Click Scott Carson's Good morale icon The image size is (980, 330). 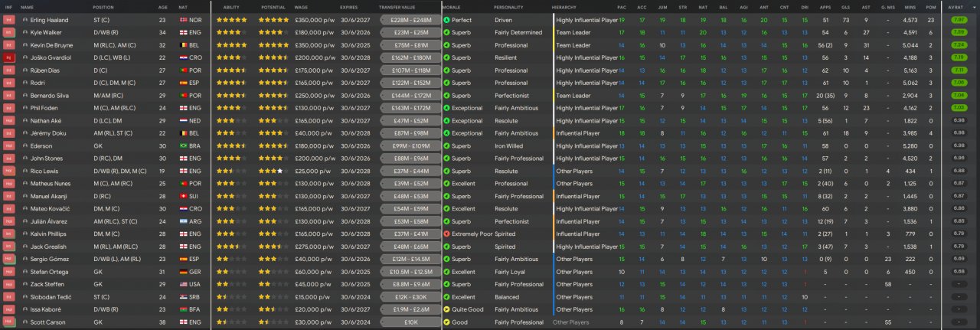(x=446, y=322)
